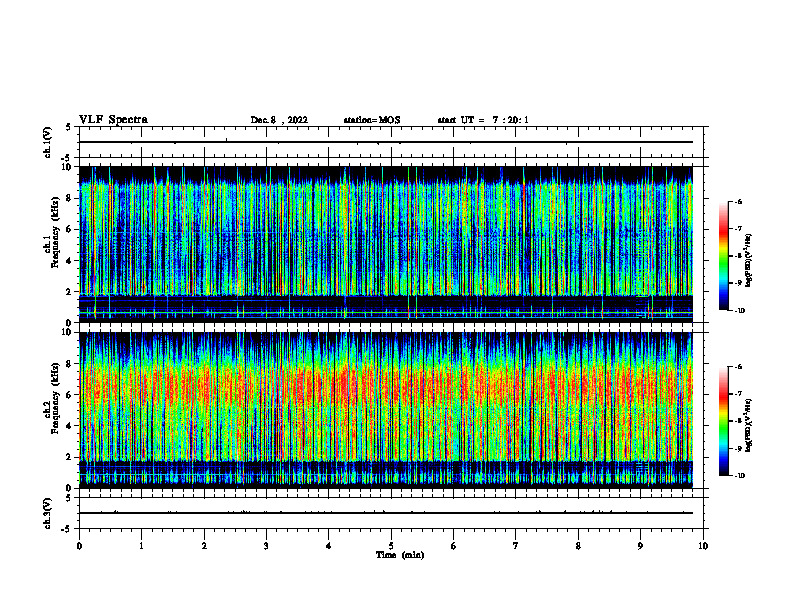Click the "ch.3(V)" axis label
This screenshot has width=792, height=612.
coord(48,513)
